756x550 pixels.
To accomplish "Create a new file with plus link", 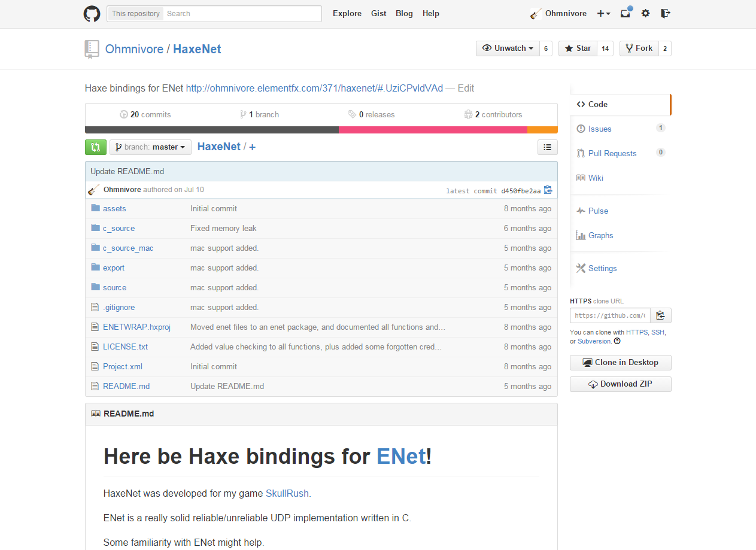I will tap(252, 147).
